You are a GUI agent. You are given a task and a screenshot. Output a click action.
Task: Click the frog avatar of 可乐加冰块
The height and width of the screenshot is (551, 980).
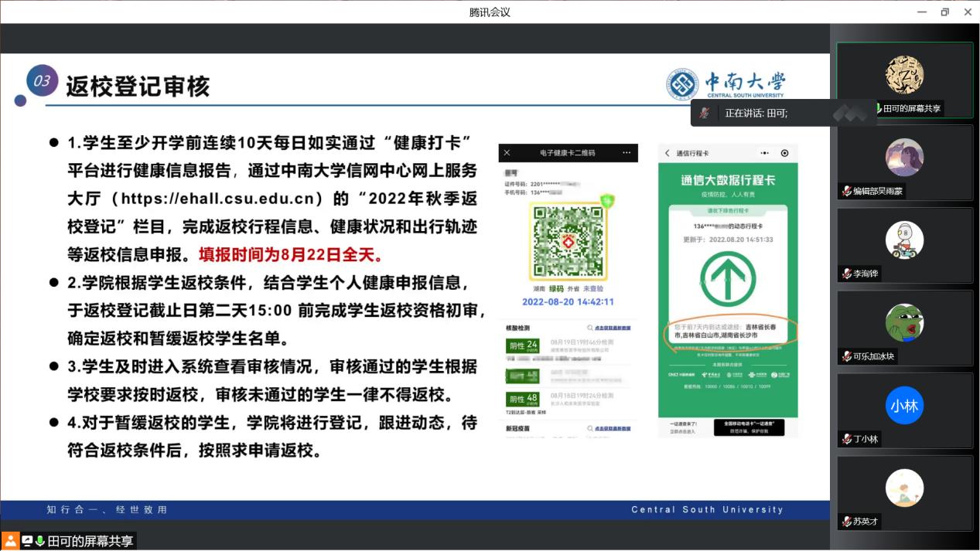[904, 322]
